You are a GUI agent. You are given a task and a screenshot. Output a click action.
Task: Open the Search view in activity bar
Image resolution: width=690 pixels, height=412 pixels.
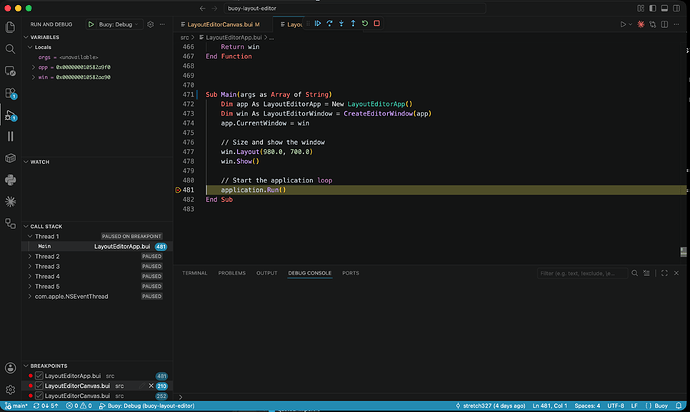[x=10, y=49]
